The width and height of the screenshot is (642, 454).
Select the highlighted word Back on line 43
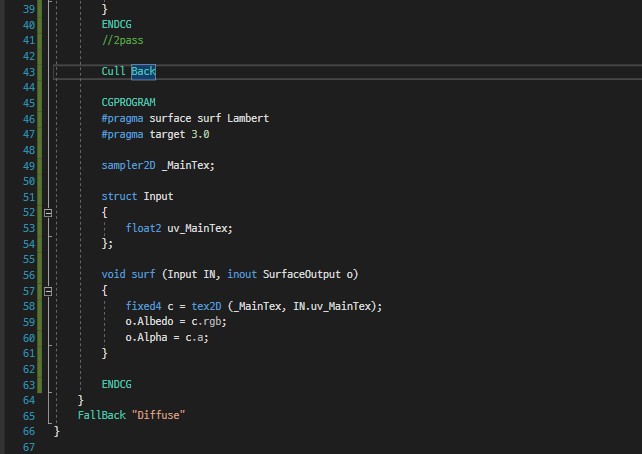click(x=143, y=72)
